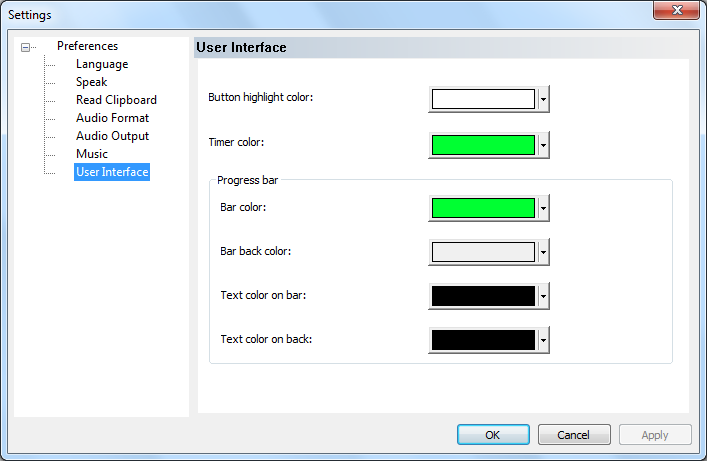Click the Preferences root tree label
This screenshot has width=707, height=461.
(x=87, y=46)
